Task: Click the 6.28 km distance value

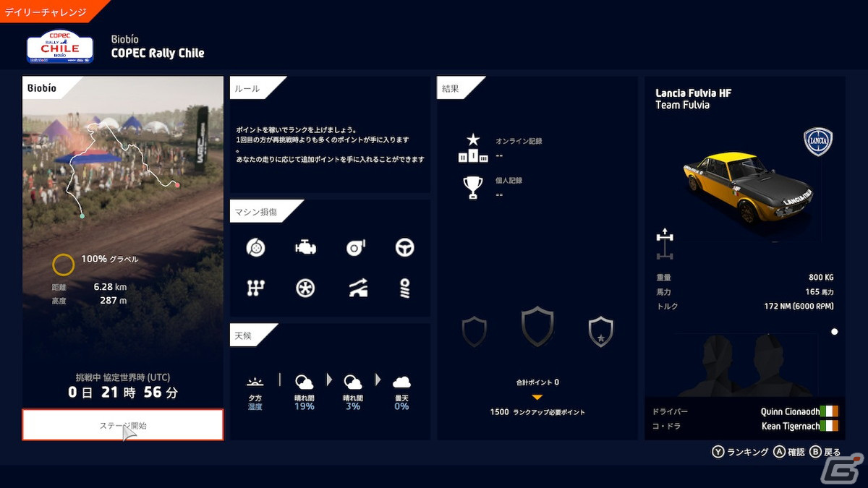Action: pos(110,286)
